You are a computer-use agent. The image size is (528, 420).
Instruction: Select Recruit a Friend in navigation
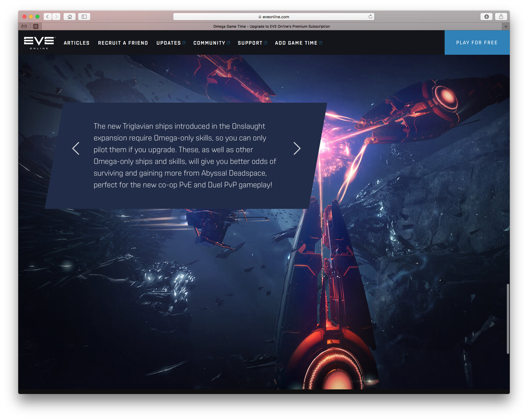coord(123,43)
